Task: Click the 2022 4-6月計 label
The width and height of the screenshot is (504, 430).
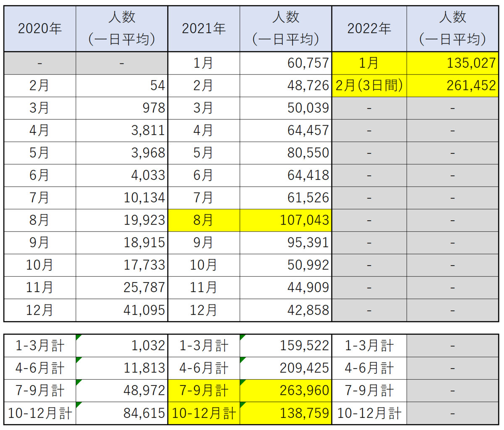Action: [369, 368]
